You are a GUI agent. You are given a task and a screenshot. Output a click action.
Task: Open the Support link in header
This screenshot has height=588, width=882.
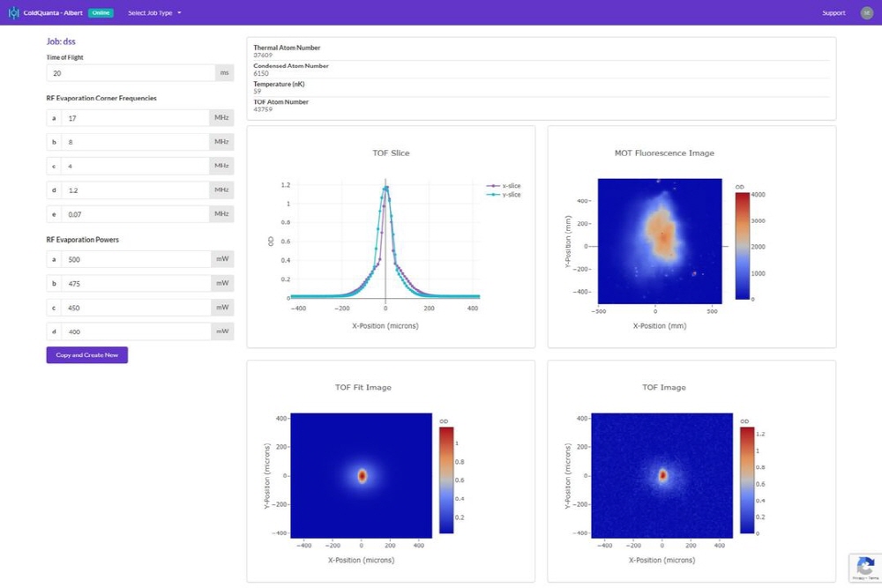click(x=833, y=13)
